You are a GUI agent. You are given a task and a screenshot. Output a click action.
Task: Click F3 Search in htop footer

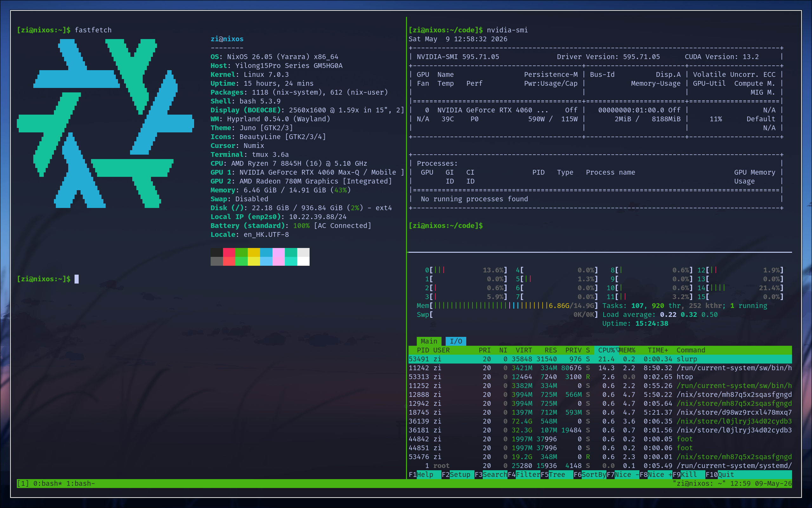491,474
